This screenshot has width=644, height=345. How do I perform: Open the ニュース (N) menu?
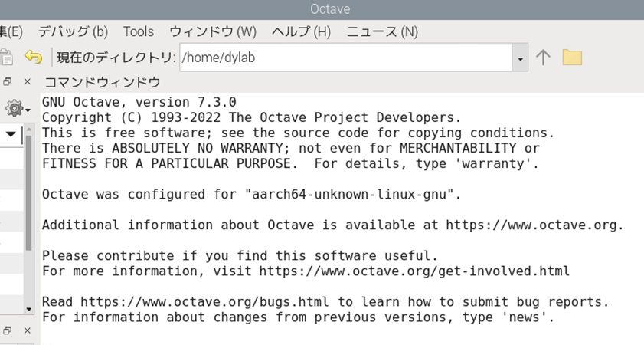(x=382, y=31)
